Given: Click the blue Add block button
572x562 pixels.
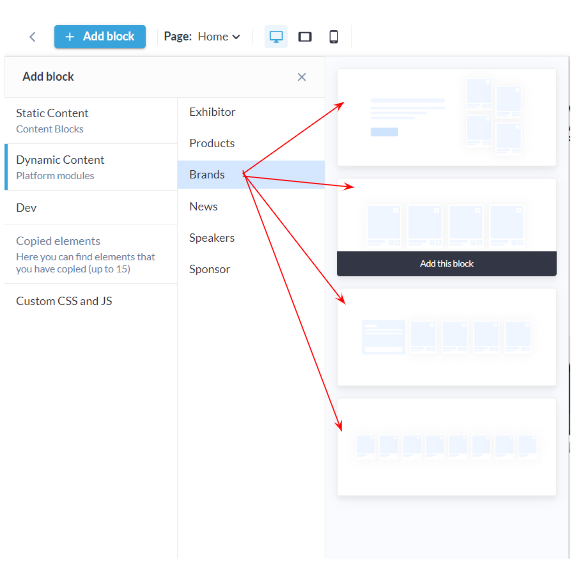Looking at the screenshot, I should click(x=100, y=36).
